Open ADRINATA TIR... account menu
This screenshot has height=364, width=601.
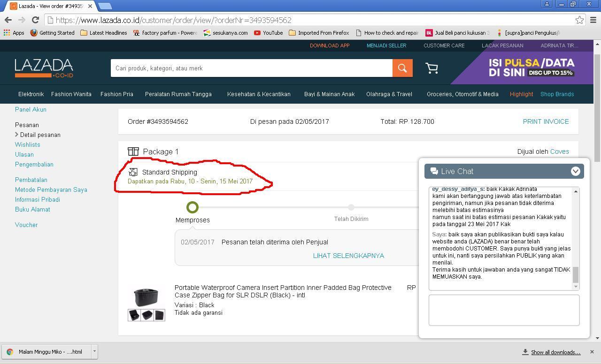[559, 45]
